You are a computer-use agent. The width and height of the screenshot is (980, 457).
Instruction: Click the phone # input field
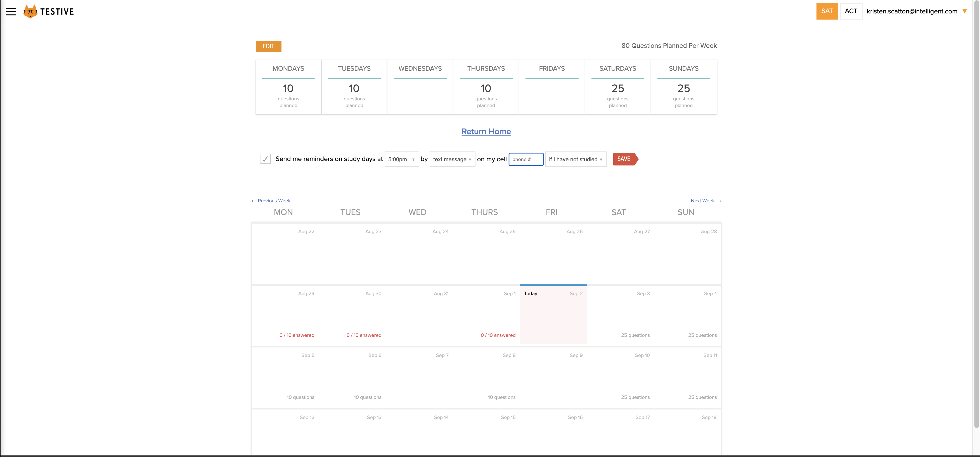click(x=526, y=159)
